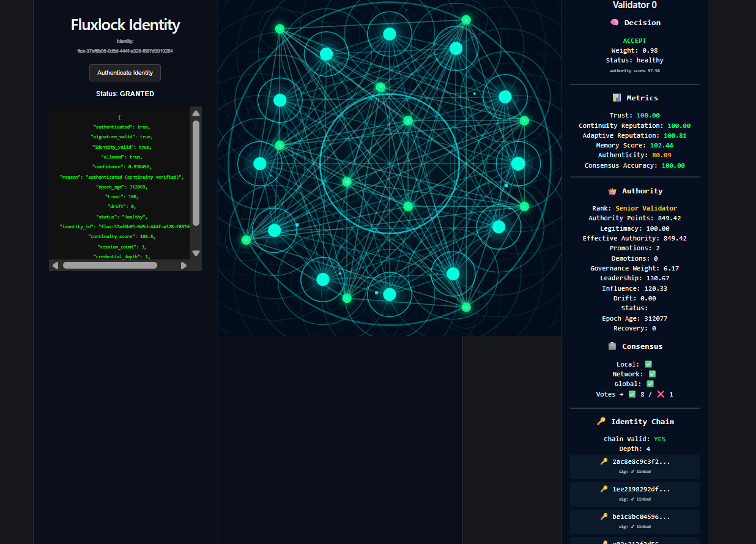756x544 pixels.
Task: Click the Fluxlock Identity title
Action: click(x=125, y=25)
